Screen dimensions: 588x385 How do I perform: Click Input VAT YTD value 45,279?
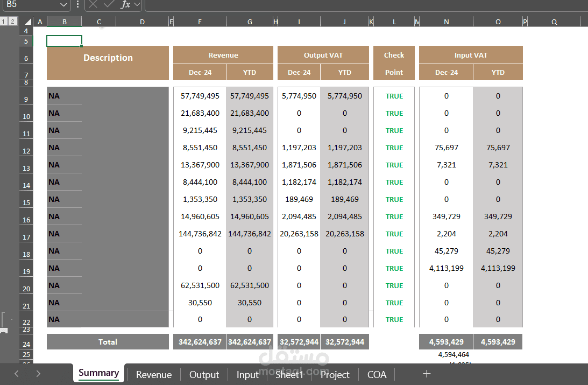click(x=498, y=251)
